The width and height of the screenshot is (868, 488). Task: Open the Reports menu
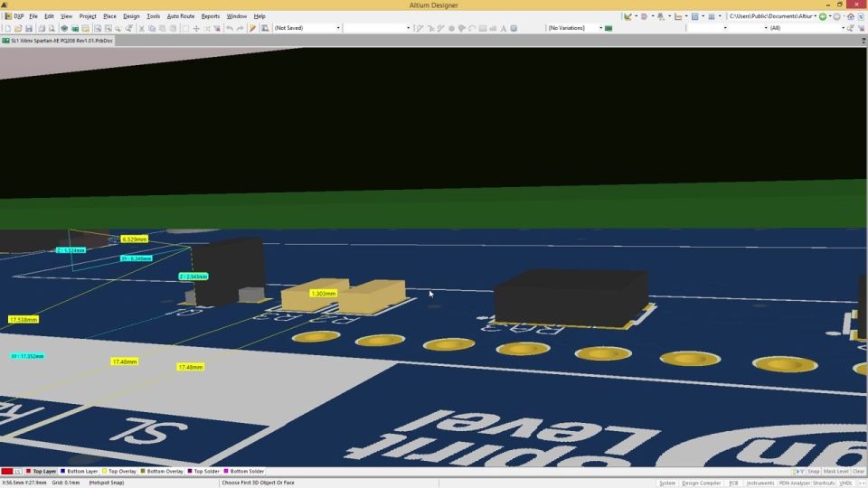(x=211, y=16)
